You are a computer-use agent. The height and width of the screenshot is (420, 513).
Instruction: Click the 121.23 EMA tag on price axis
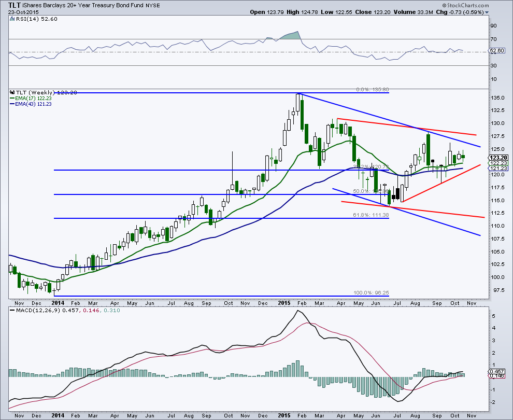coord(498,169)
